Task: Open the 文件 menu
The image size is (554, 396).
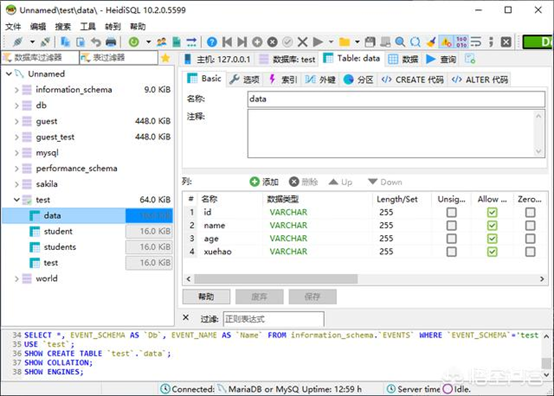Action: pos(13,26)
